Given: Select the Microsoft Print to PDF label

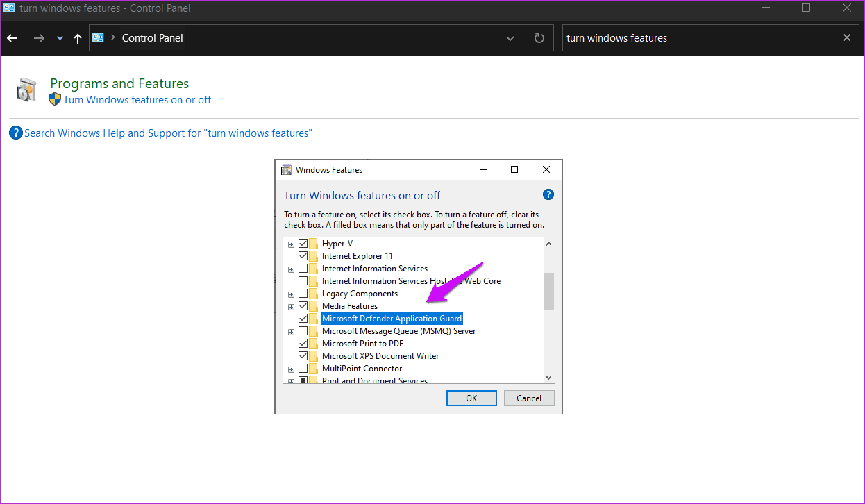Looking at the screenshot, I should pos(362,344).
